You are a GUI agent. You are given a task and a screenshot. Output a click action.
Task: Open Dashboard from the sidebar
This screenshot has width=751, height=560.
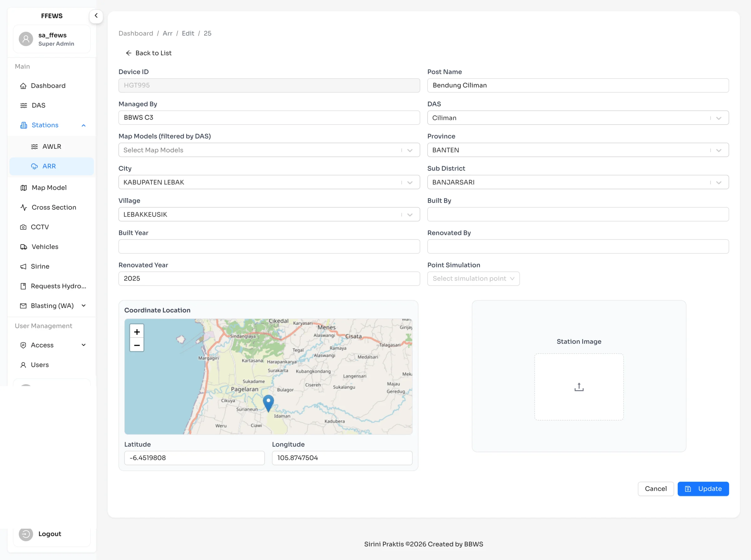click(x=52, y=86)
